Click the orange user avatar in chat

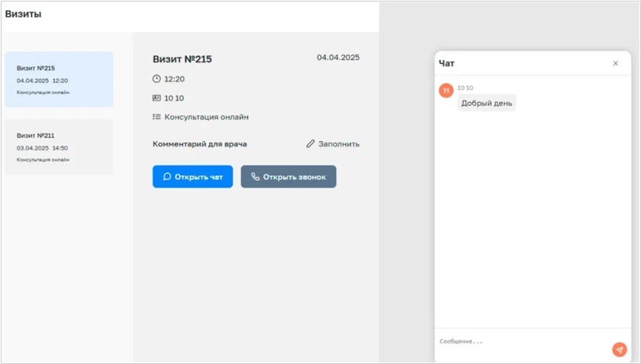coord(446,92)
